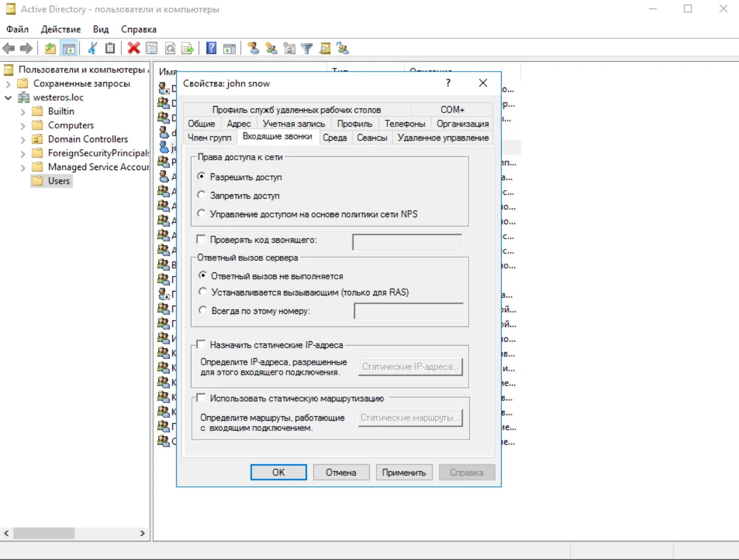Viewport: 739px width, 560px height.
Task: Open the Действие menu
Action: click(61, 30)
